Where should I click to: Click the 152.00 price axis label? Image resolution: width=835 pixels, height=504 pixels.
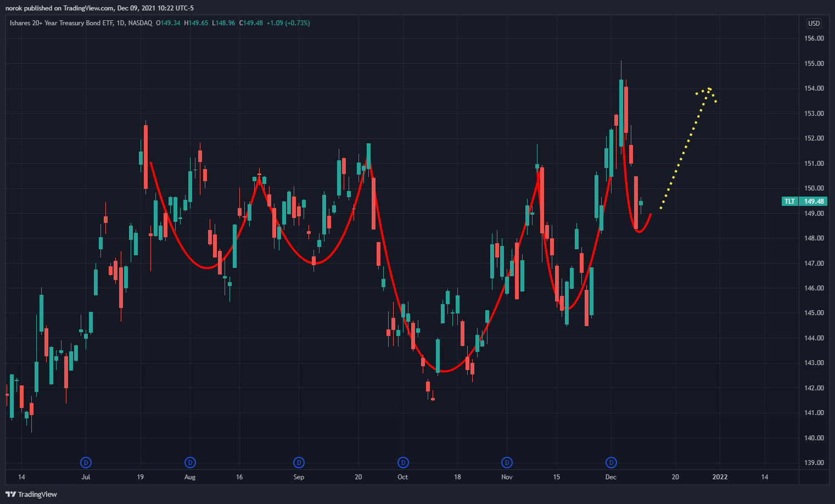(x=814, y=138)
